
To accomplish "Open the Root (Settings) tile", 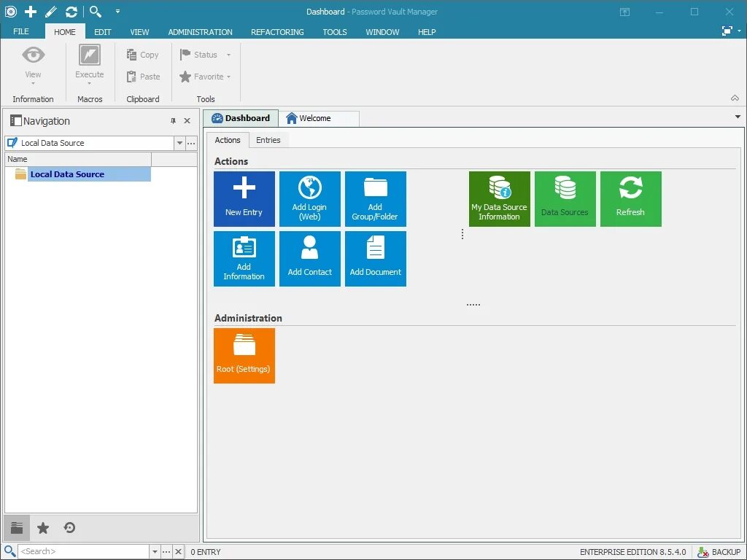I will 244,356.
